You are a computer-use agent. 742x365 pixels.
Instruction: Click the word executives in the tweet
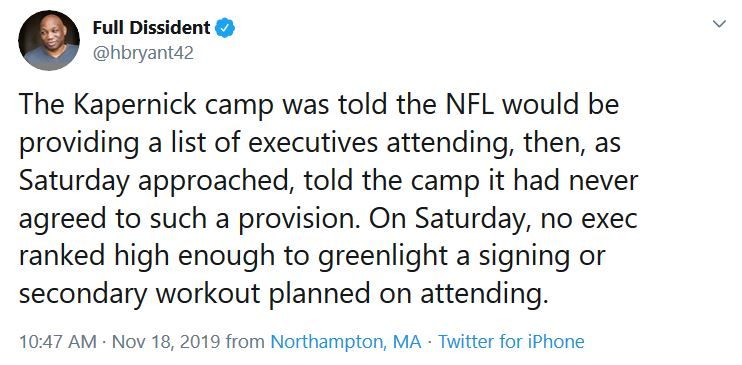313,143
